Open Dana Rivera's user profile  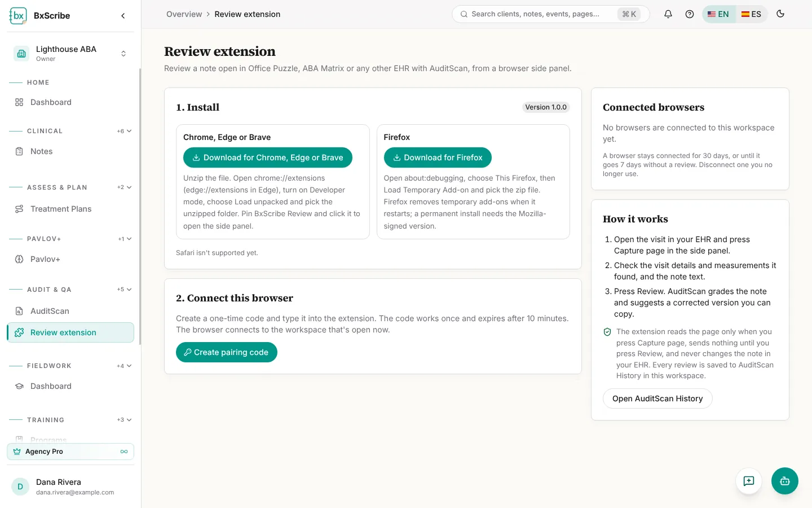(70, 487)
